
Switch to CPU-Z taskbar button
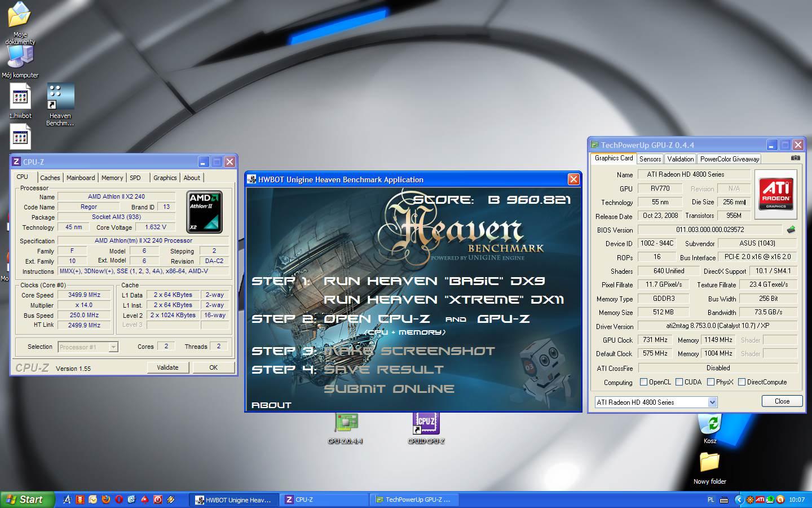[324, 500]
